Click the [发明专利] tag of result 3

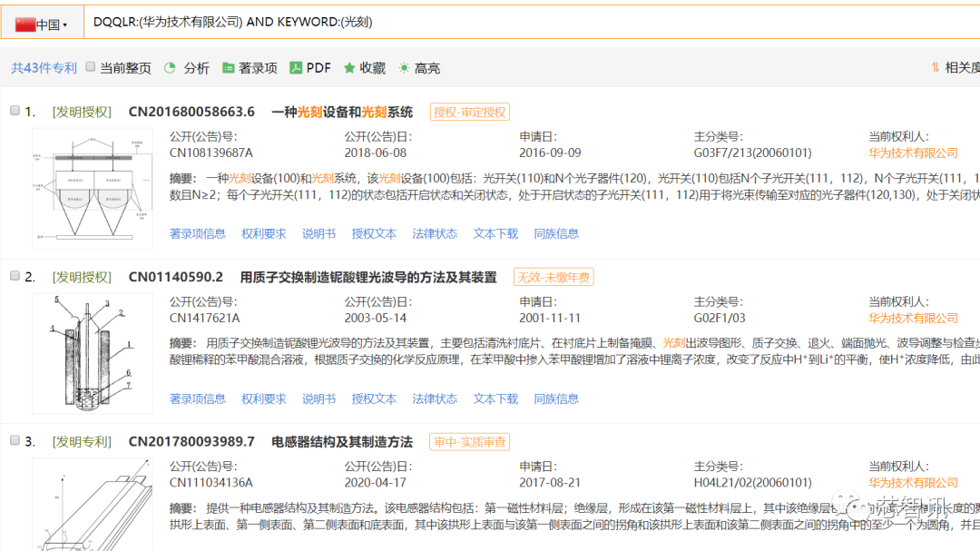[82, 441]
